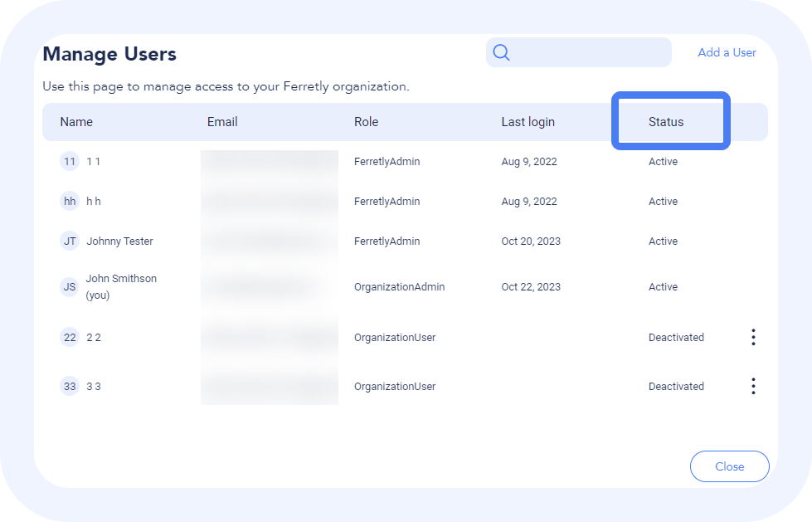Click the '22' user avatar badge
Image resolution: width=812 pixels, height=522 pixels.
tap(70, 338)
